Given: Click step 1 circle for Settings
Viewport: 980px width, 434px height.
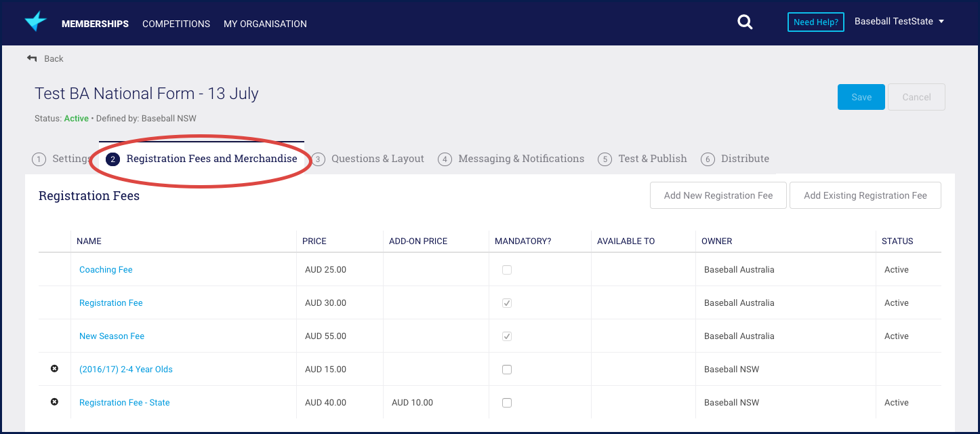Looking at the screenshot, I should point(39,159).
